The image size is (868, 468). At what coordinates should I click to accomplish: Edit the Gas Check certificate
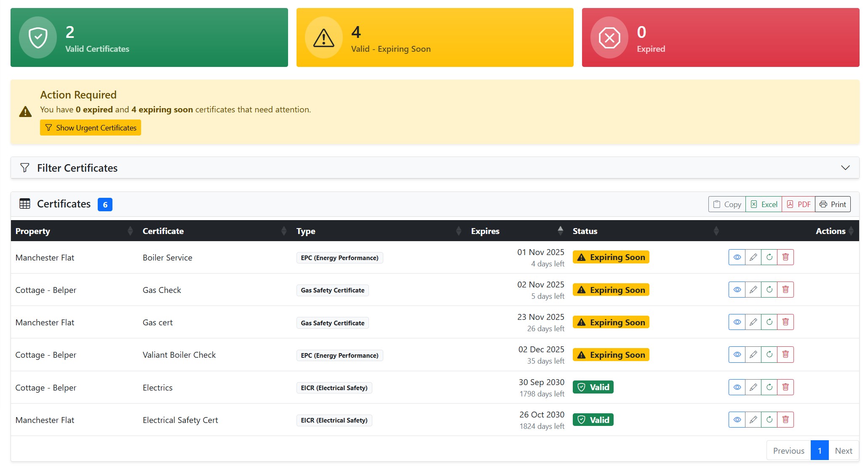point(753,290)
